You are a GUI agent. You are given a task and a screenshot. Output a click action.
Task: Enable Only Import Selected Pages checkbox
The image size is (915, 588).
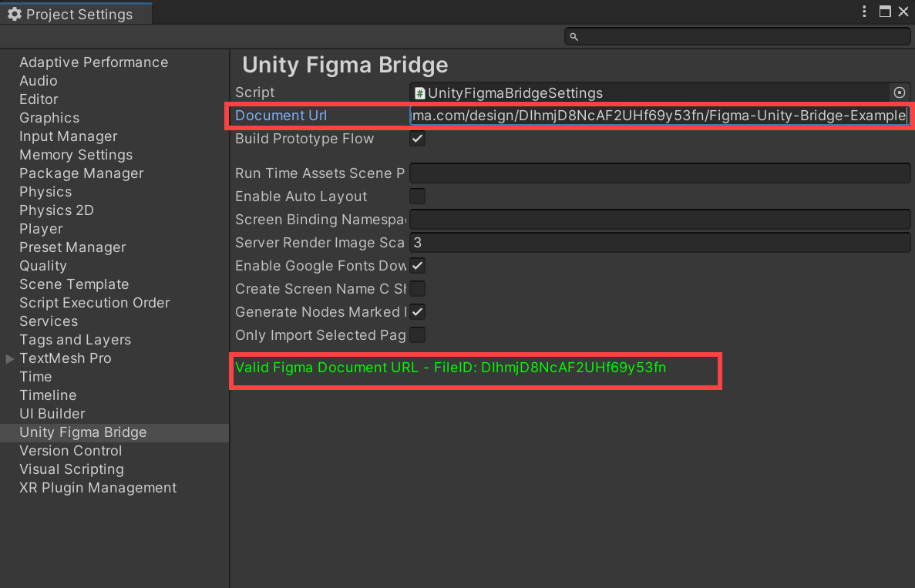click(x=417, y=334)
